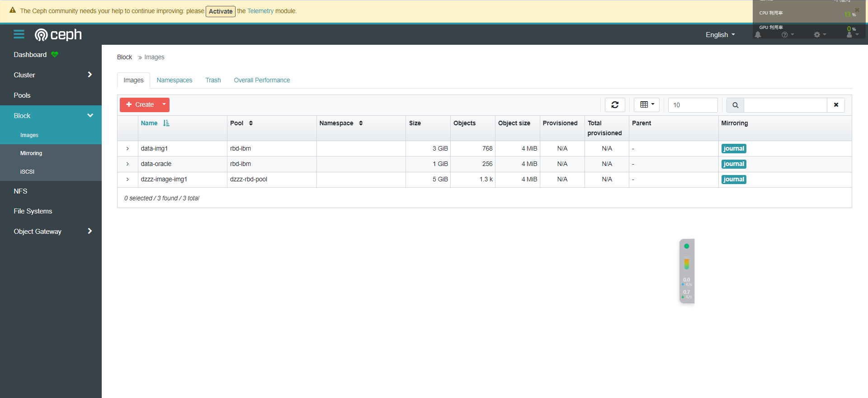Expand the dzzz-image-img1 row details

(127, 179)
